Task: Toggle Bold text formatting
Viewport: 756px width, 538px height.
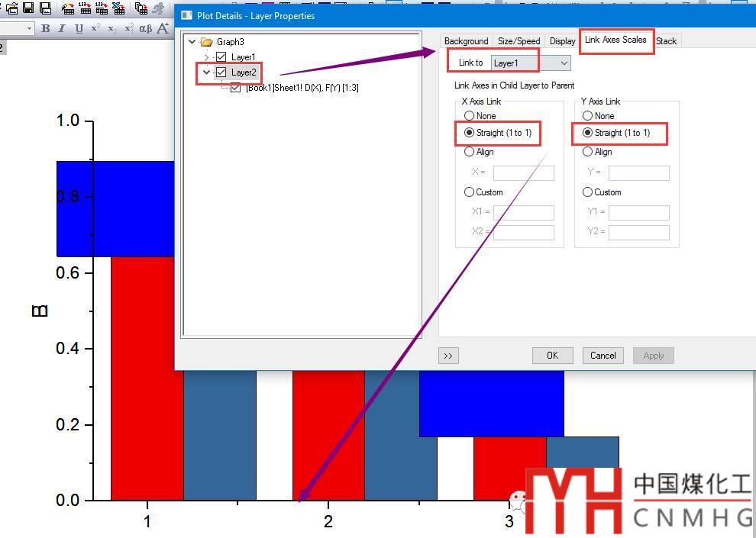Action: (45, 28)
